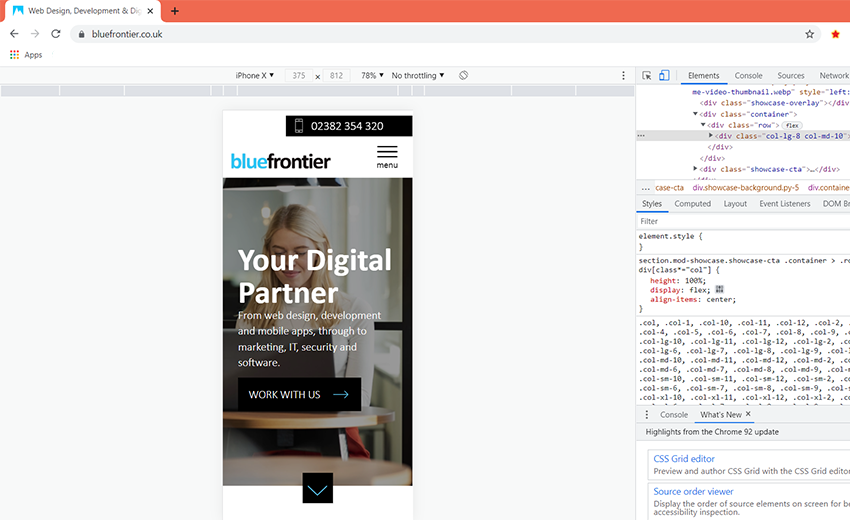Open the No throttling dropdown

pos(418,75)
